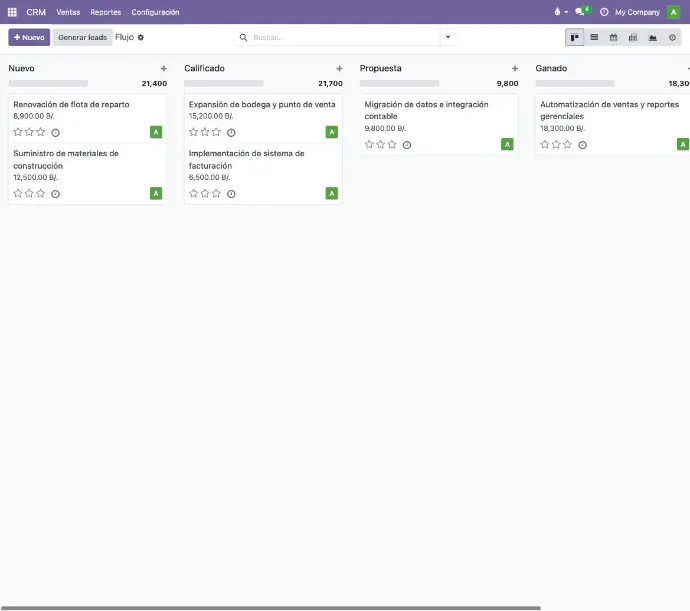Screen dimensions: 690x611
Task: Open Migración de datos e integración contable card
Action: point(439,124)
